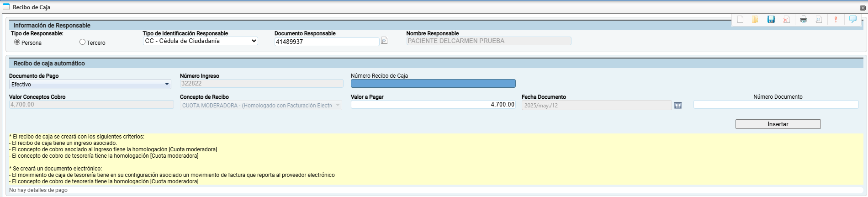This screenshot has width=868, height=197.
Task: Click the red exclamation mark icon
Action: (x=836, y=20)
